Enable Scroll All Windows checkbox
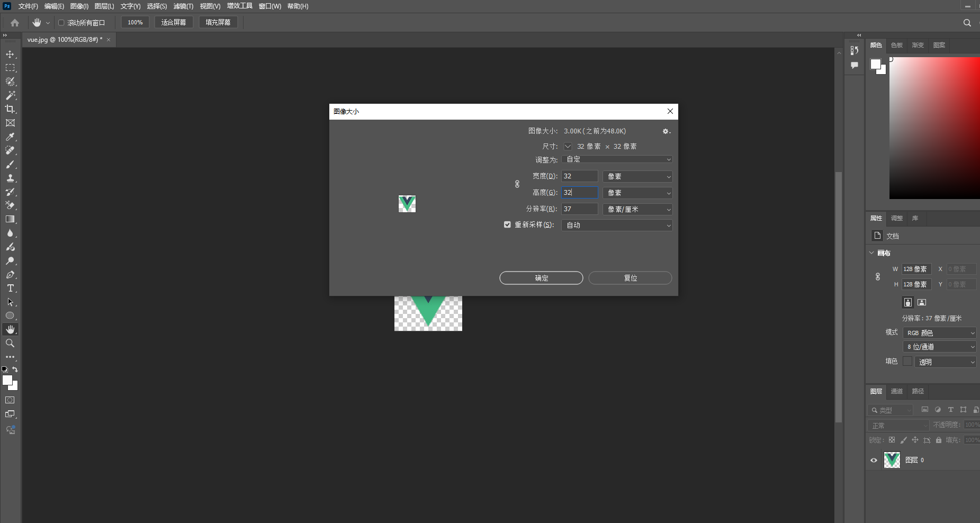Image resolution: width=980 pixels, height=523 pixels. [x=61, y=23]
